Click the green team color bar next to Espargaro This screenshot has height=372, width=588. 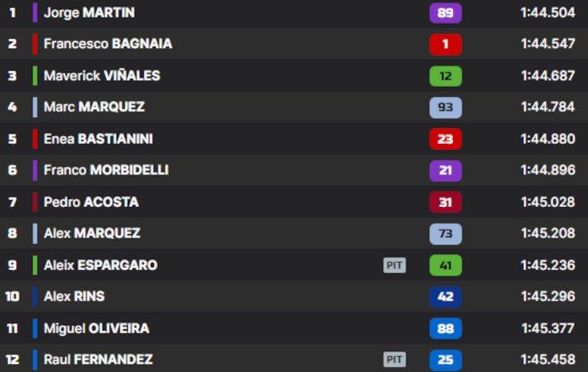[x=35, y=265]
